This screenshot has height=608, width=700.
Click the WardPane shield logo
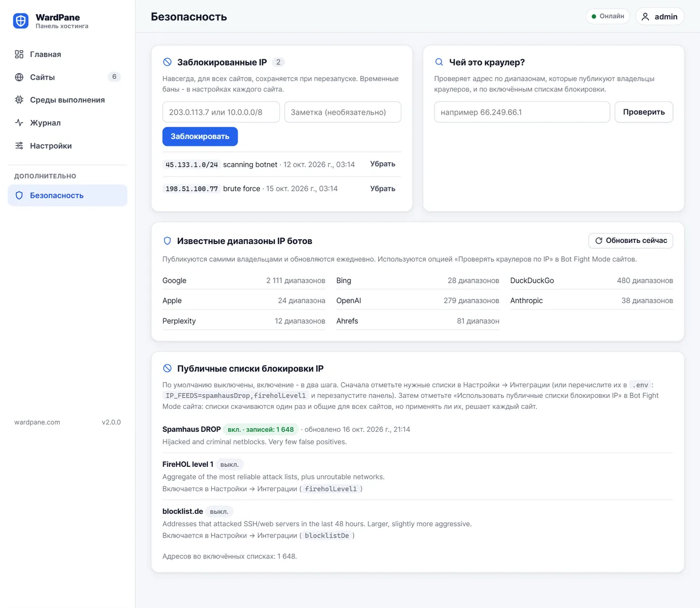pos(20,21)
